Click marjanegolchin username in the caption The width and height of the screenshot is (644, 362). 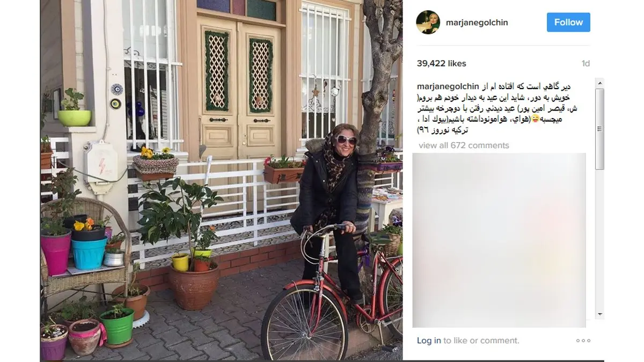[448, 87]
